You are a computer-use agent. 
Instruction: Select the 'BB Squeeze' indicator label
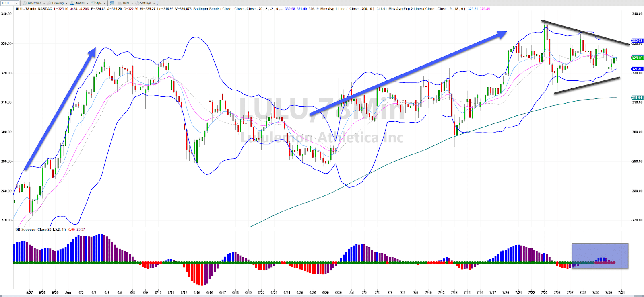[x=41, y=229]
